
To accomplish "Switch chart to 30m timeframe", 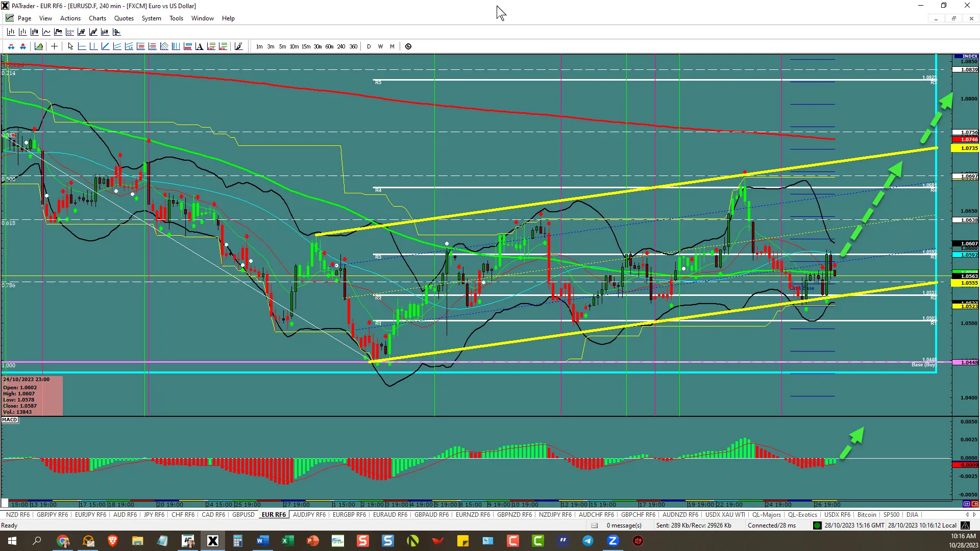I will 317,46.
